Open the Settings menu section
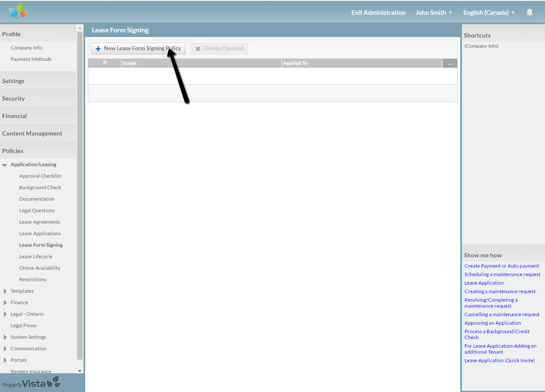The height and width of the screenshot is (392, 545). click(x=13, y=81)
